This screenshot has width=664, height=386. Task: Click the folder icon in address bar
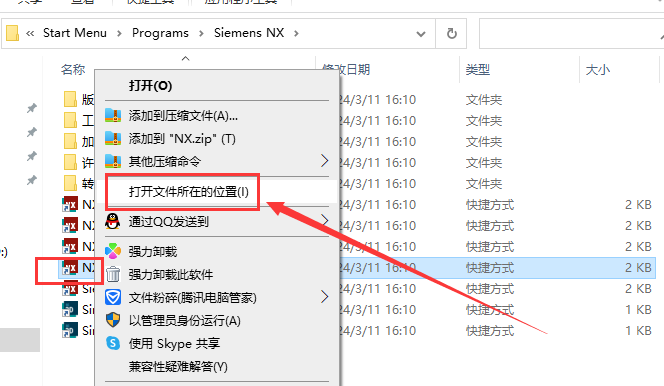(x=12, y=33)
